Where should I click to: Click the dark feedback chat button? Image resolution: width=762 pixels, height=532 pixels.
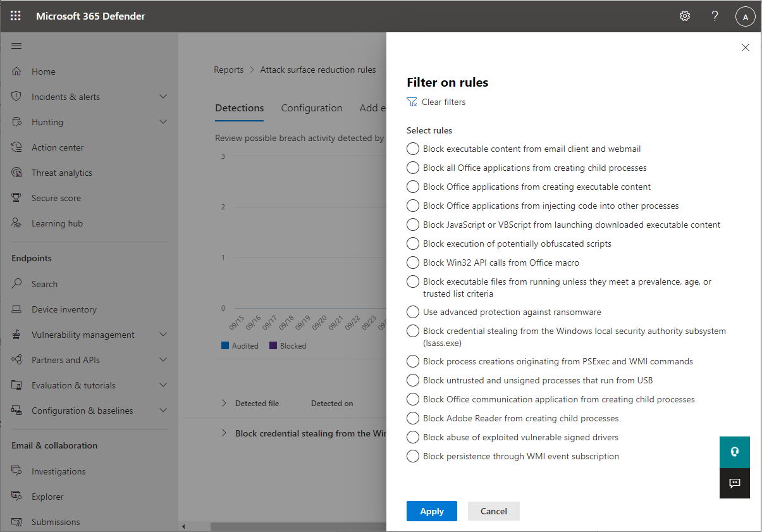point(735,483)
